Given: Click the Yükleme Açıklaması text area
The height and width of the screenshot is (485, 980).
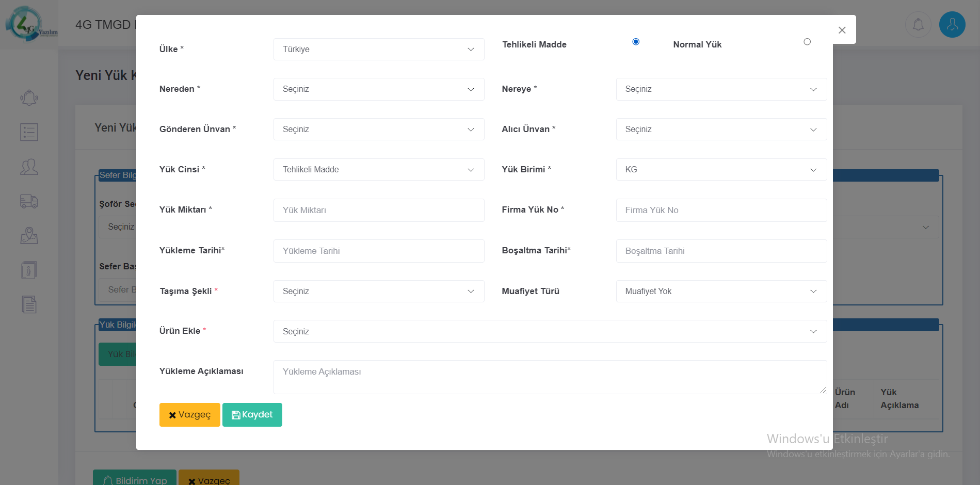Looking at the screenshot, I should click(550, 377).
